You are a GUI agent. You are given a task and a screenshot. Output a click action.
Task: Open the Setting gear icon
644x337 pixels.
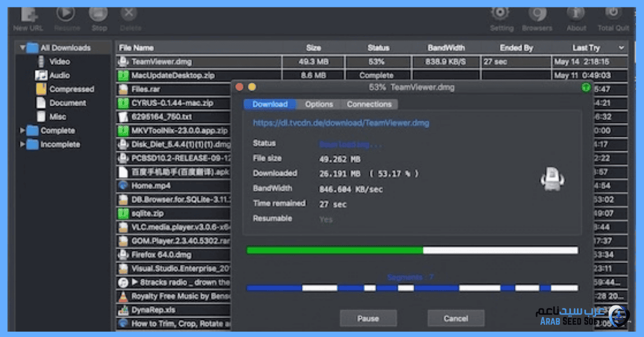pyautogui.click(x=501, y=13)
